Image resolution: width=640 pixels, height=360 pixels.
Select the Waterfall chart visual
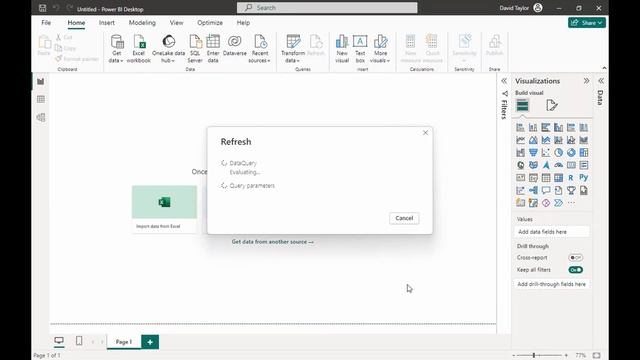[x=520, y=153]
